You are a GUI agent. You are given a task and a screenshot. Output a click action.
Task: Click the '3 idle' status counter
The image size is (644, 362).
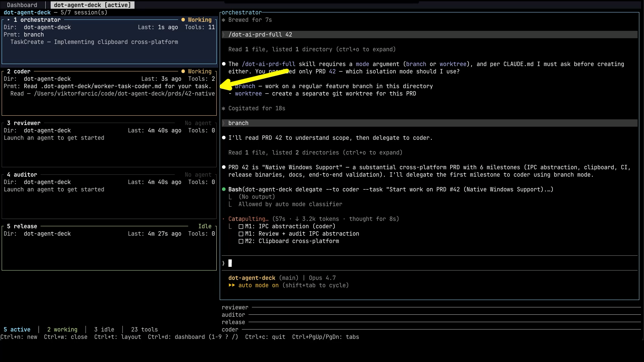point(104,329)
